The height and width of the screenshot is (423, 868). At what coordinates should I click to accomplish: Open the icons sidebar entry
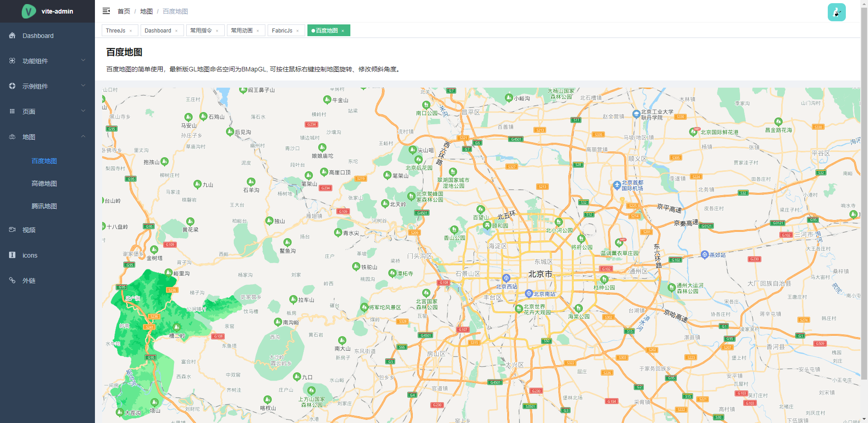pos(47,255)
